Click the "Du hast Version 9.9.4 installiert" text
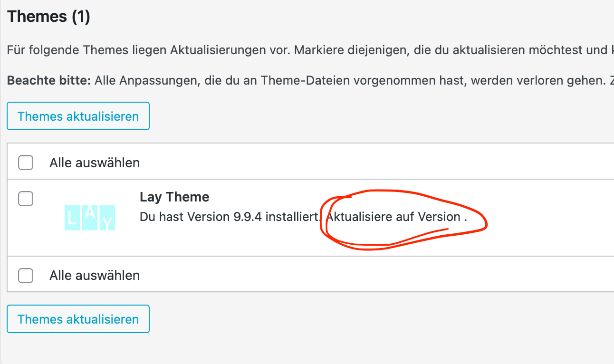This screenshot has width=614, height=364. tap(228, 217)
